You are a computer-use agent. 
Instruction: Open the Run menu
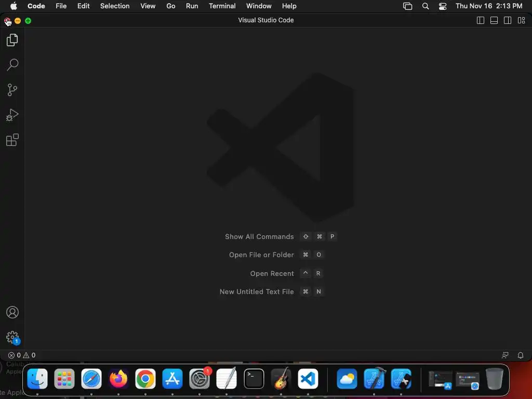[192, 6]
